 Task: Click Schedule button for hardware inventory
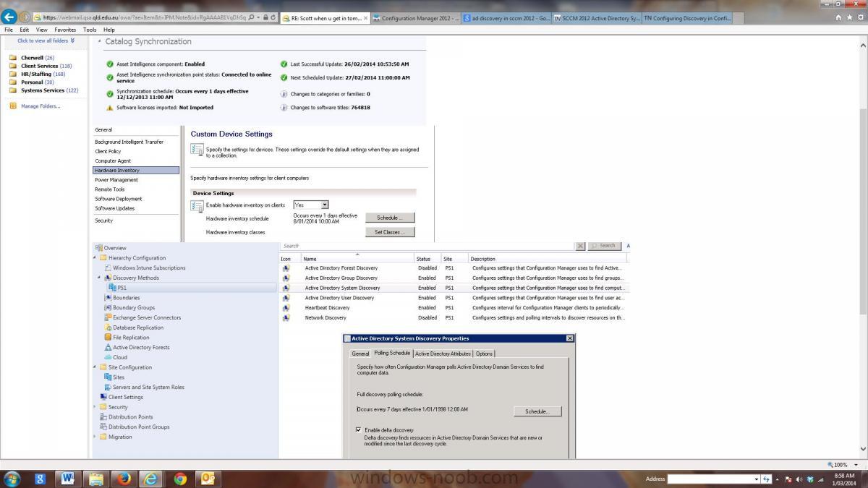[x=390, y=218]
